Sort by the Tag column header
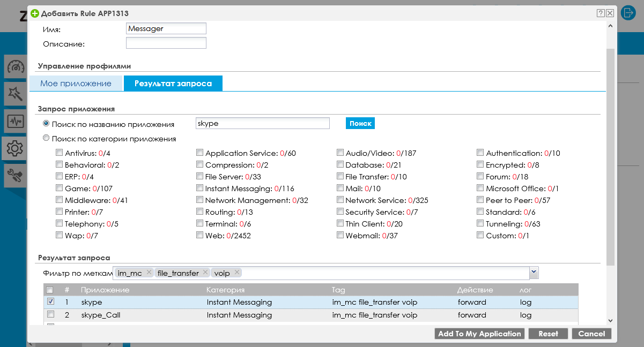This screenshot has width=644, height=347. [338, 290]
